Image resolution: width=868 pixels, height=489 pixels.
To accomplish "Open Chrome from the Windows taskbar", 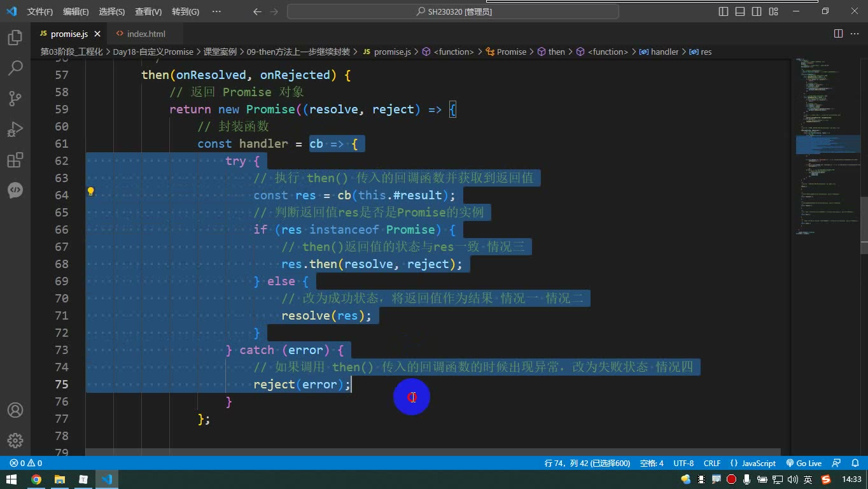I will 36,479.
